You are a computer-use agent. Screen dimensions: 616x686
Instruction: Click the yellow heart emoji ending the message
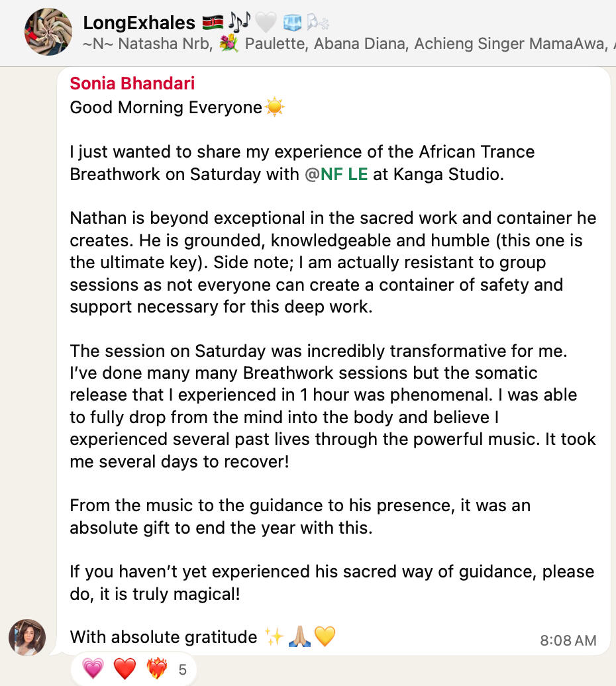[325, 637]
